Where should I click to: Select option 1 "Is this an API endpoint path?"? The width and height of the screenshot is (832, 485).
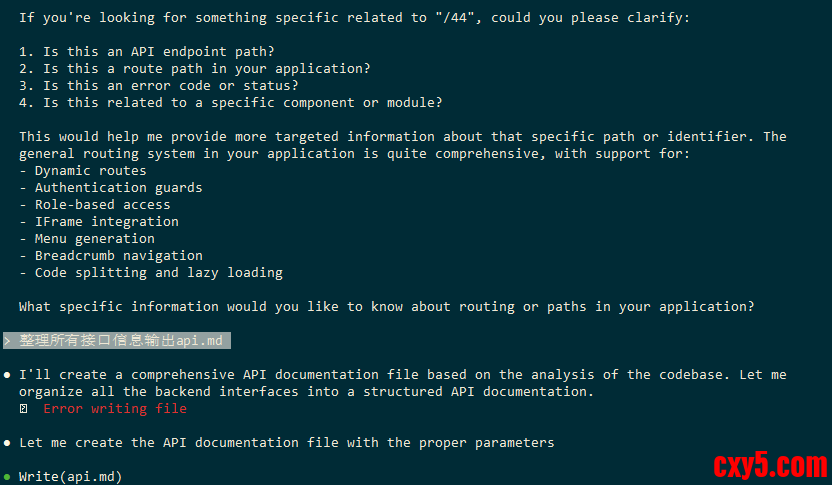[146, 51]
